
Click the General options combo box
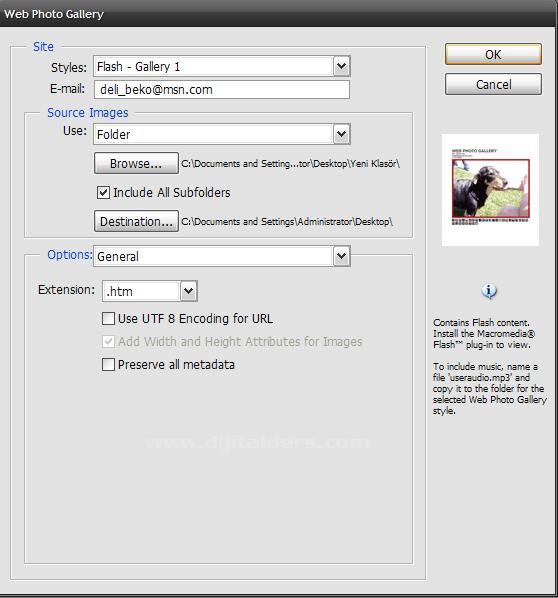[214, 256]
